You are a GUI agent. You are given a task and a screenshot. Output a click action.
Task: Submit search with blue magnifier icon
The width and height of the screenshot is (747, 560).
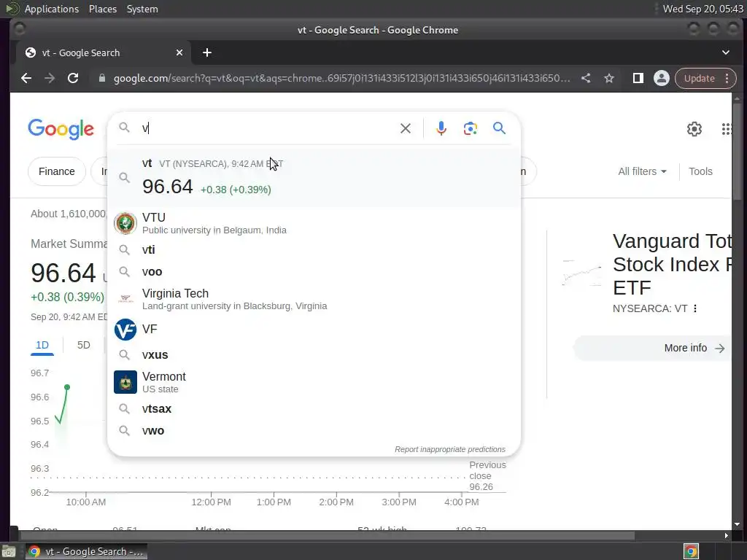coord(499,128)
